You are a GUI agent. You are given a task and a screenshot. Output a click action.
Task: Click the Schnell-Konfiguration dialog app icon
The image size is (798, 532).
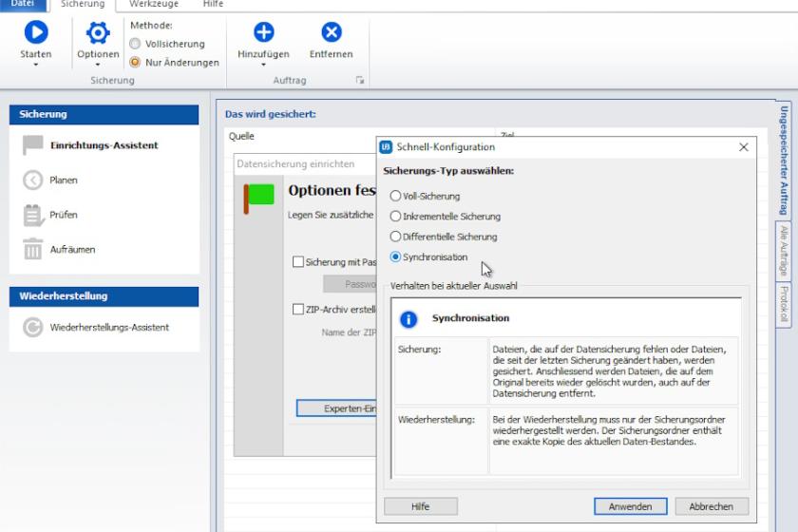point(387,147)
